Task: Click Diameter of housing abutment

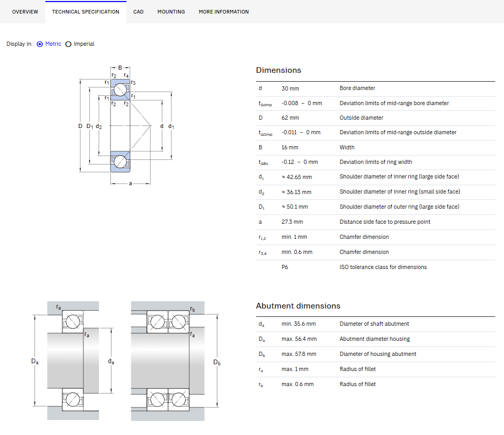Action: coord(377,354)
